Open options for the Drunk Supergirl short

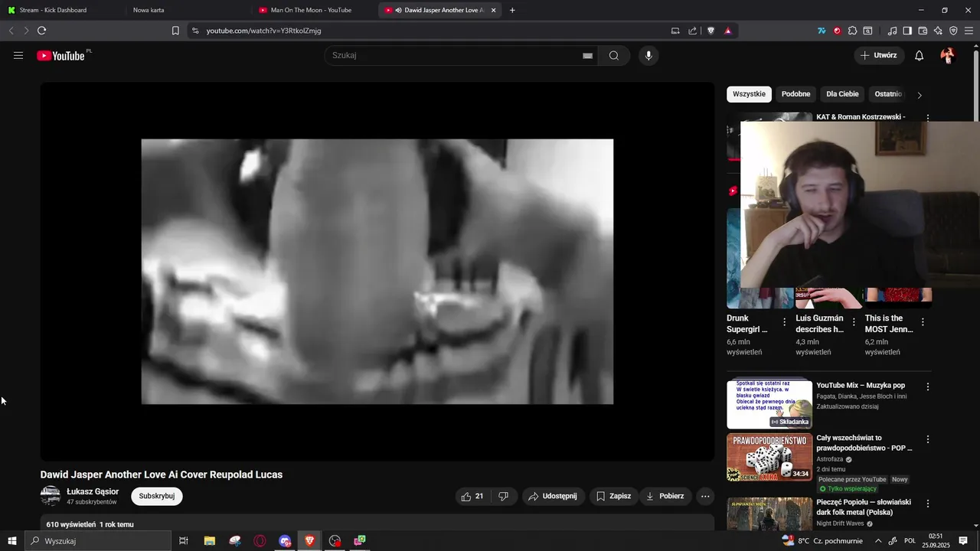point(784,322)
